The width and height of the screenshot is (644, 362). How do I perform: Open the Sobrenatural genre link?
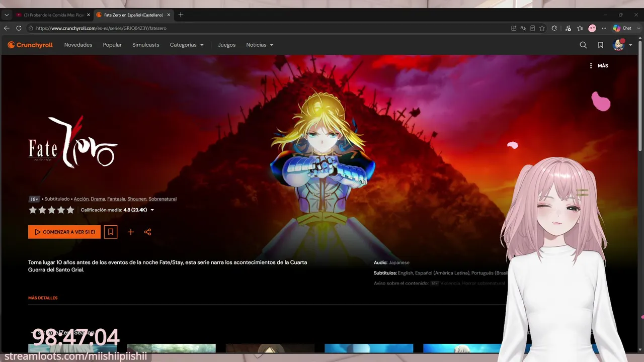click(163, 199)
